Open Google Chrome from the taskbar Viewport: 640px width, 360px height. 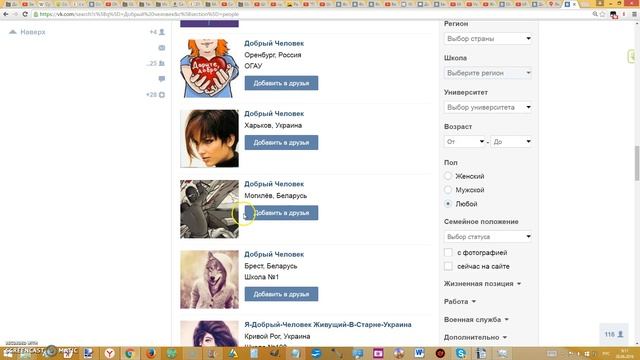tap(130, 353)
